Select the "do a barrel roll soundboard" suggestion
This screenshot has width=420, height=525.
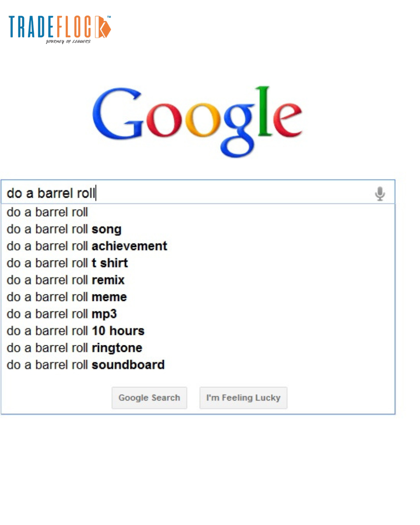(86, 365)
